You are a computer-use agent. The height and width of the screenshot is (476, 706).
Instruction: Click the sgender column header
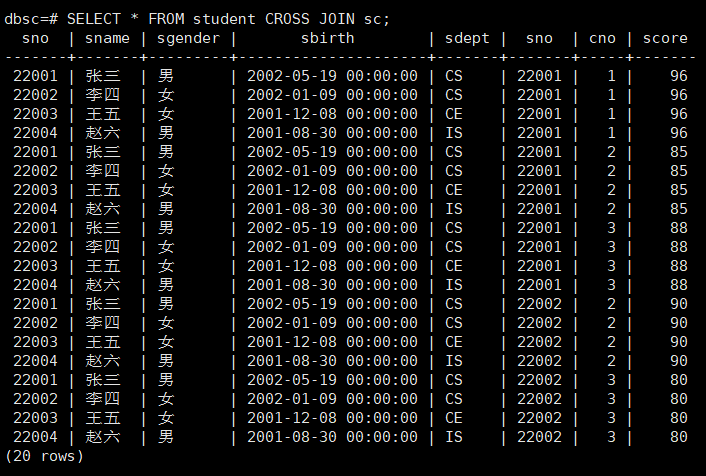pyautogui.click(x=187, y=38)
